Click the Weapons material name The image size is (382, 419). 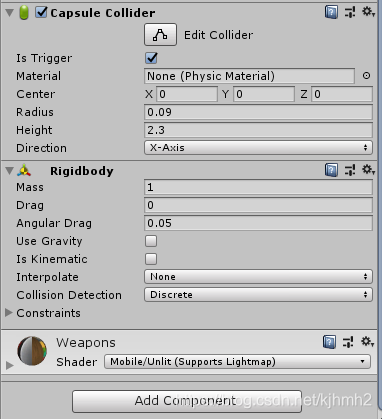pos(86,343)
